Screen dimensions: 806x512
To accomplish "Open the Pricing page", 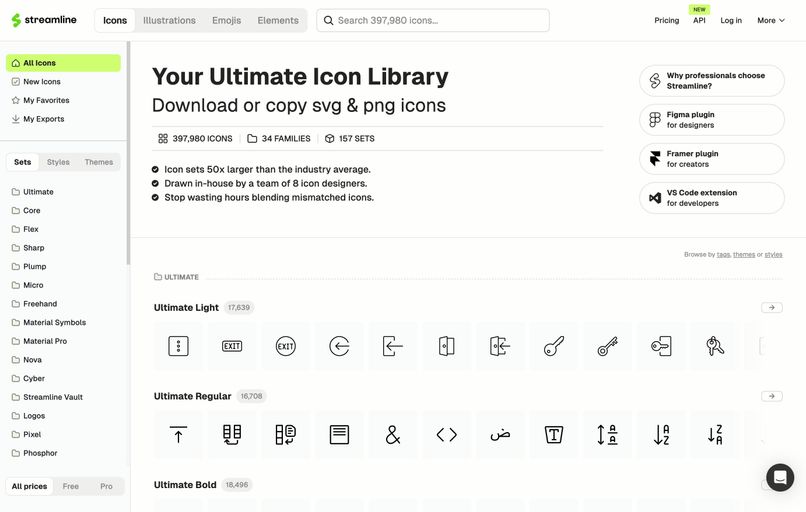I will [x=666, y=20].
